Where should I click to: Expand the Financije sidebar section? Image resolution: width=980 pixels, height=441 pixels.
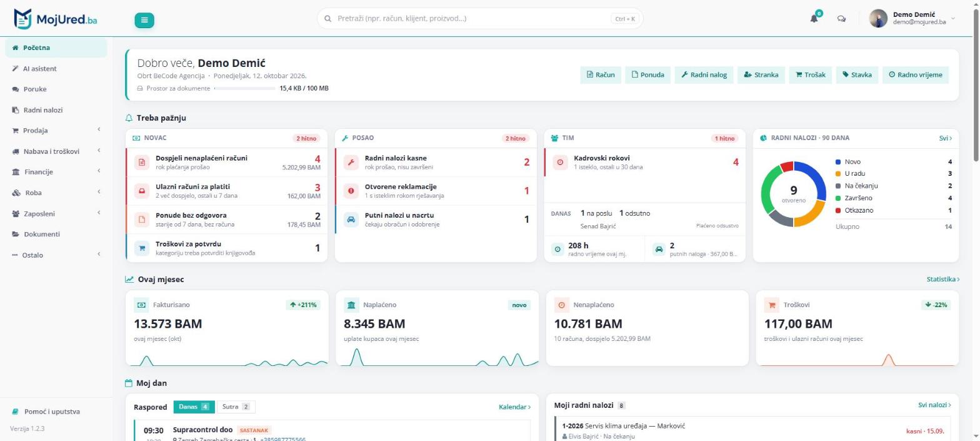coord(56,171)
